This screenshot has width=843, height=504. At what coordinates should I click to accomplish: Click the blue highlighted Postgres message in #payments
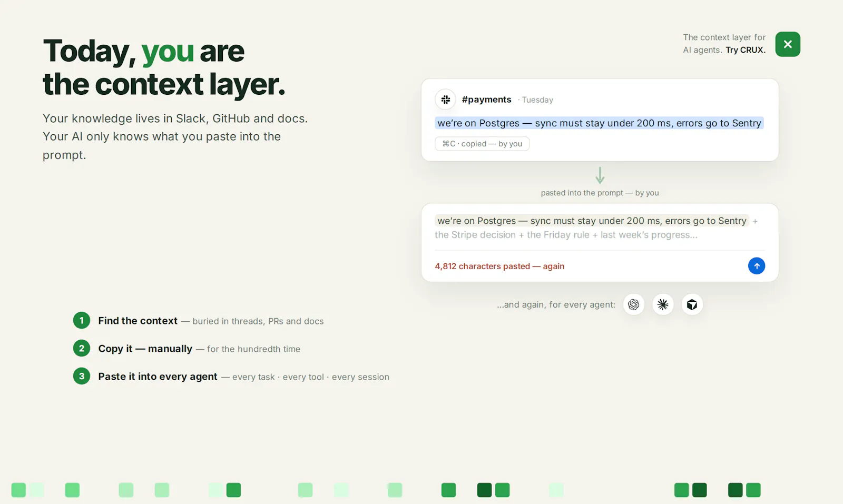click(x=600, y=123)
